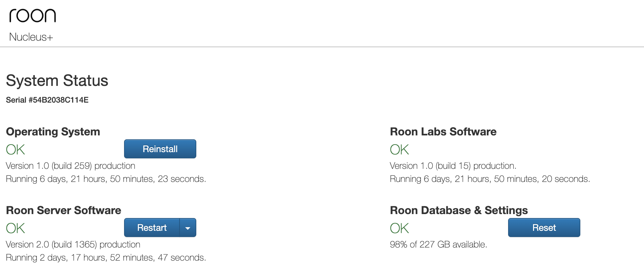Image resolution: width=644 pixels, height=278 pixels.
Task: Click the Nucleus+ product name
Action: pyautogui.click(x=31, y=37)
